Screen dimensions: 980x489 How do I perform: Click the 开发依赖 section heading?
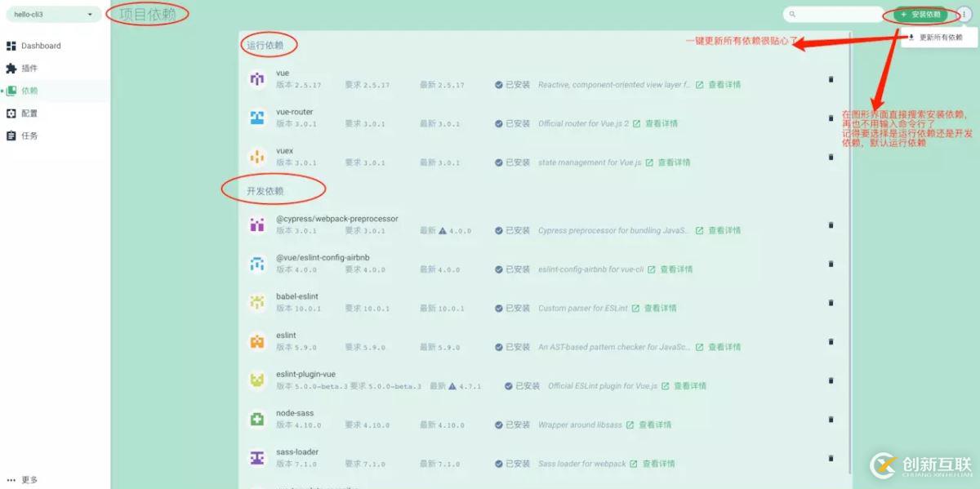[x=265, y=191]
